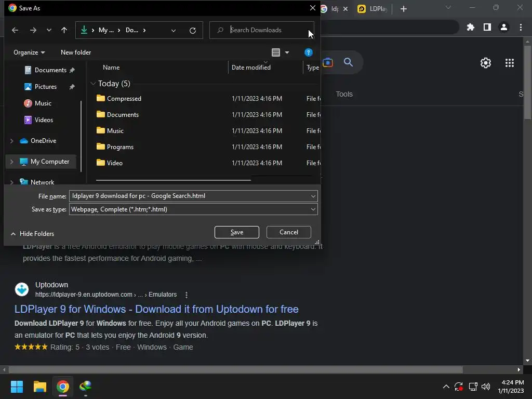Click the Search Downloads field
The height and width of the screenshot is (399, 532).
[262, 30]
